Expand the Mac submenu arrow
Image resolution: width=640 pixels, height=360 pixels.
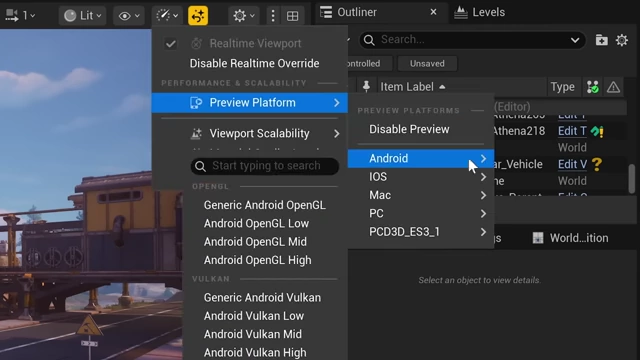click(483, 195)
